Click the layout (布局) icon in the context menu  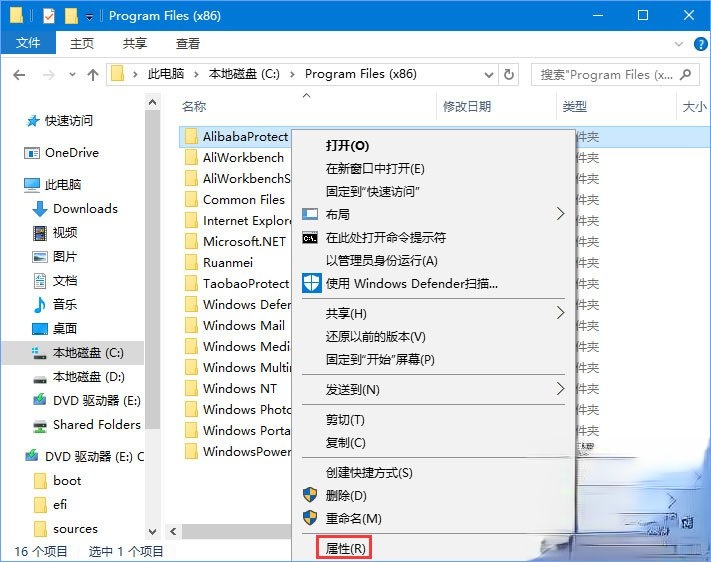(x=310, y=214)
